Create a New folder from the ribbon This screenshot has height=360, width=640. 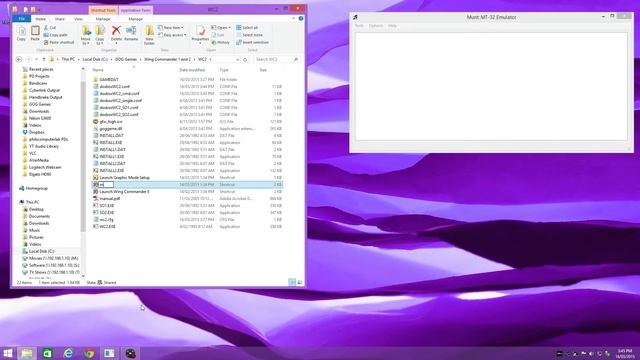tap(149, 35)
